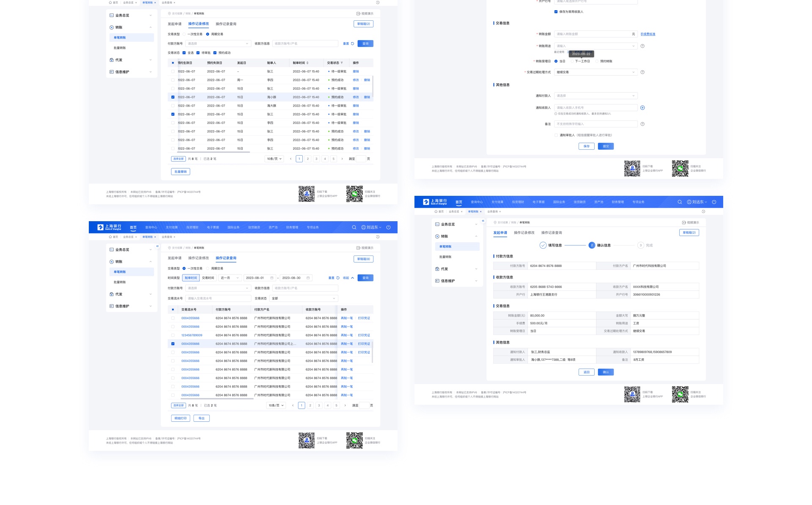Click the 批量撤销 button
This screenshot has height=505, width=812.
(x=181, y=172)
